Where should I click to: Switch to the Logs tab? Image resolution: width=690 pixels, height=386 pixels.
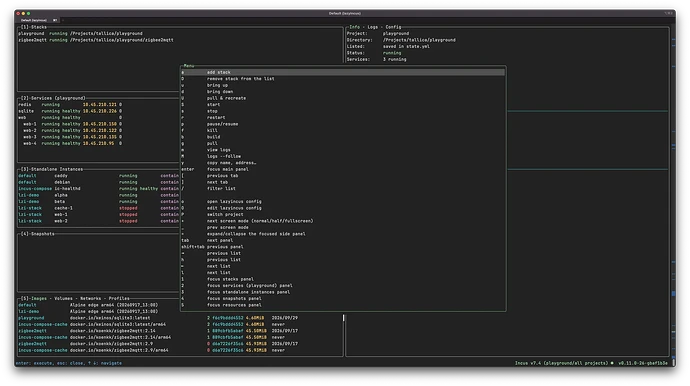coord(373,27)
